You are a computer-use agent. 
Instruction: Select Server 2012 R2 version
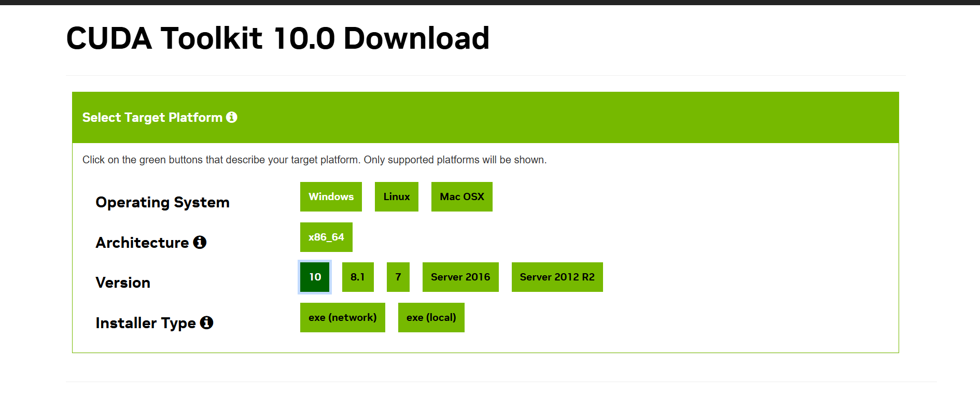point(557,277)
